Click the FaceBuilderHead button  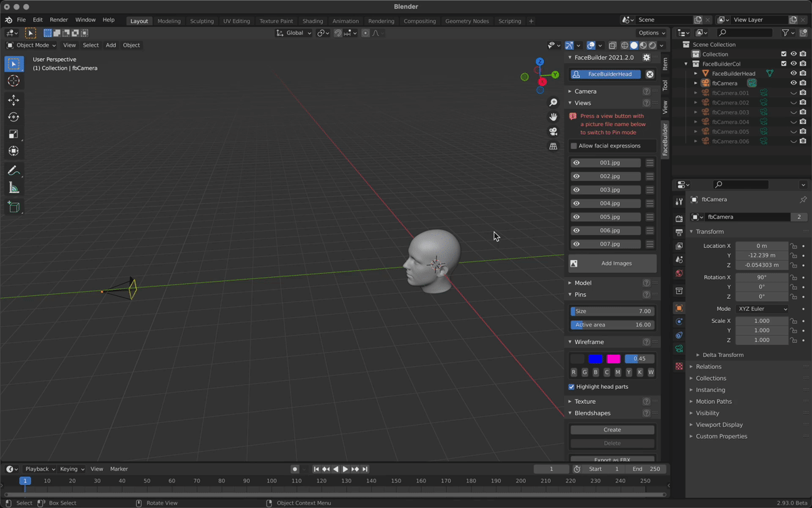click(606, 75)
